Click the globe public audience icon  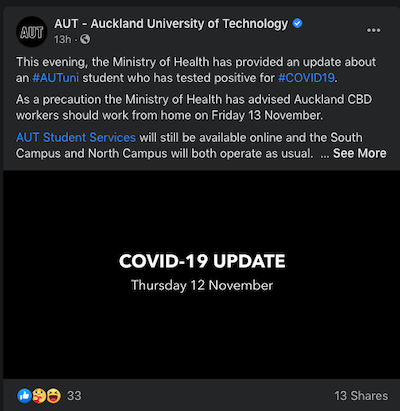click(x=85, y=39)
